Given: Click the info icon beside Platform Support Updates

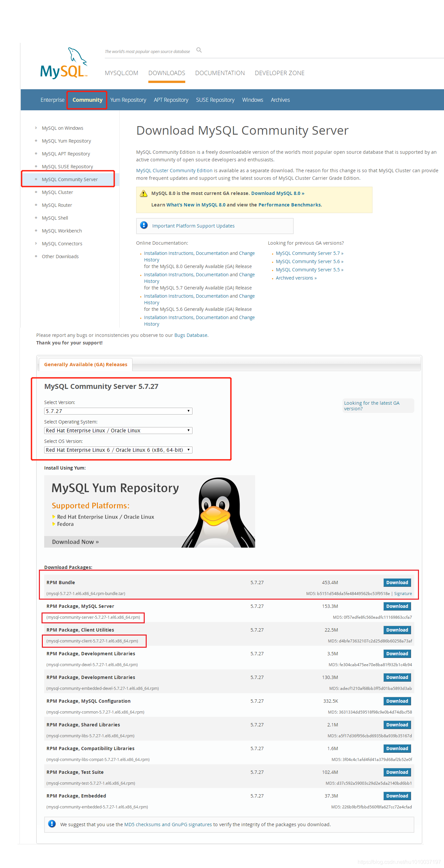Looking at the screenshot, I should 144,225.
